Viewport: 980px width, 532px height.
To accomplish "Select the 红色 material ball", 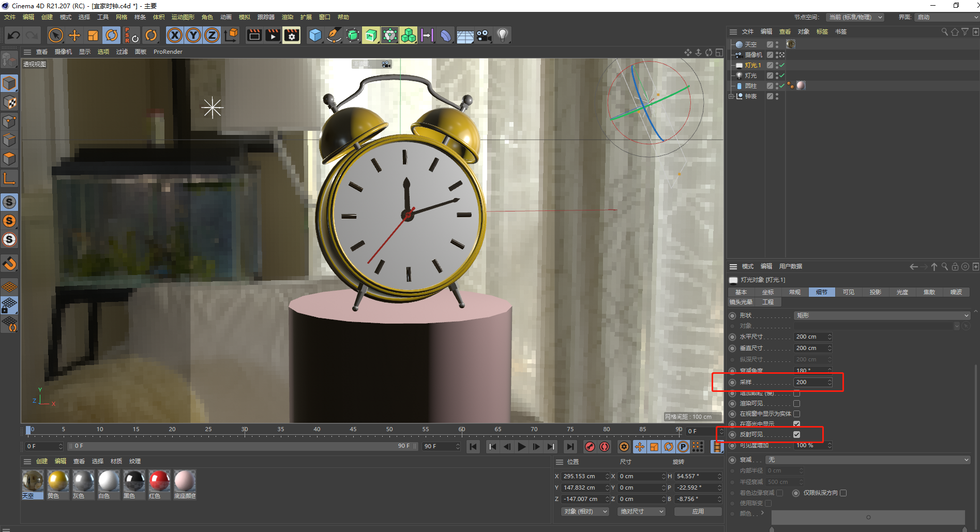I will pos(159,484).
